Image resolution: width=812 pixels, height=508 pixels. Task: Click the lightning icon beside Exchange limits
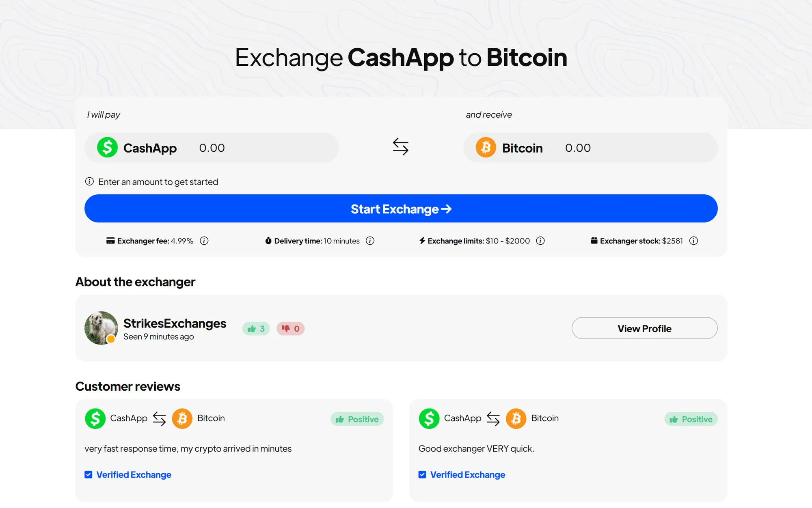click(421, 241)
